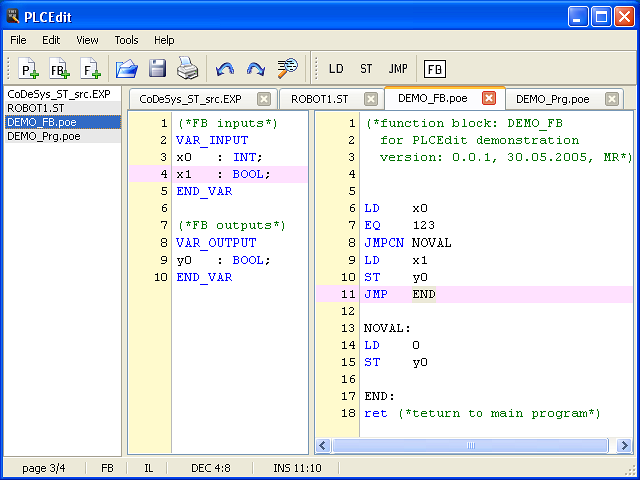Print the document with the printer icon

188,69
